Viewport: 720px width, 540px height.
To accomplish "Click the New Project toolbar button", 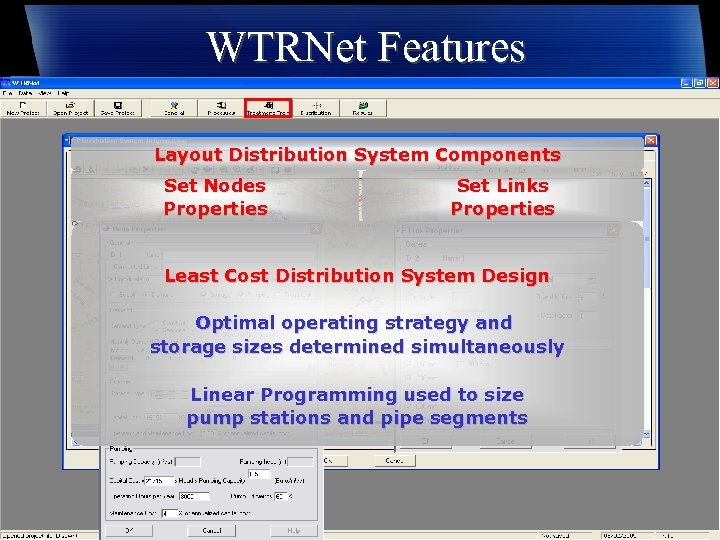I will [x=24, y=108].
